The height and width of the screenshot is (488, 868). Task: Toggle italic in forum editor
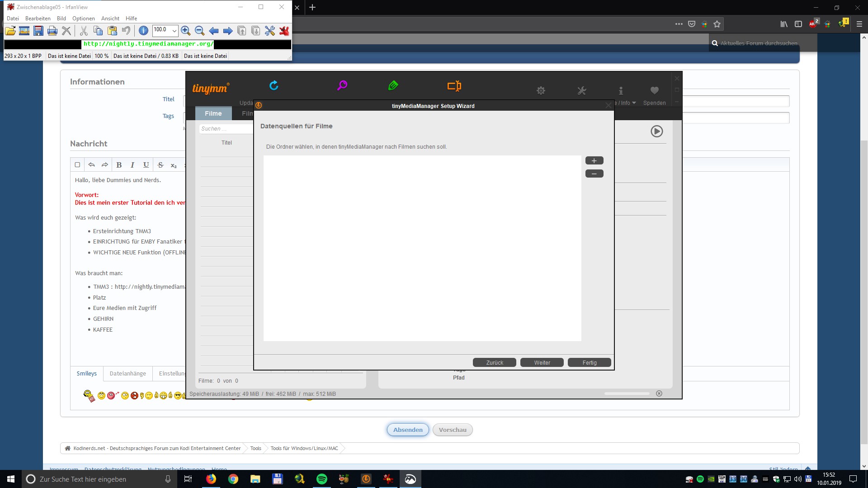132,165
